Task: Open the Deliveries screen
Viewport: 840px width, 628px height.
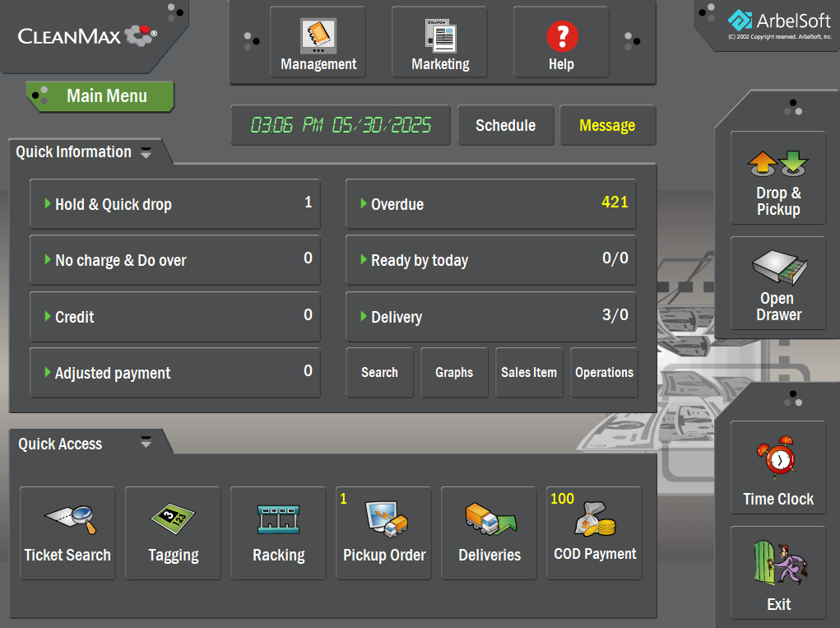Action: [489, 533]
